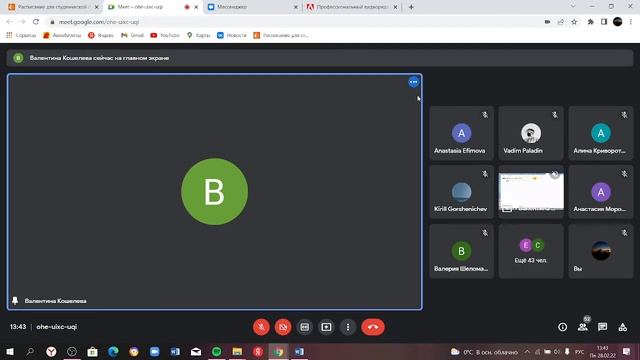Image resolution: width=640 pixels, height=360 pixels.
Task: Switch to the Расписание для студенческой tab
Action: pos(52,7)
